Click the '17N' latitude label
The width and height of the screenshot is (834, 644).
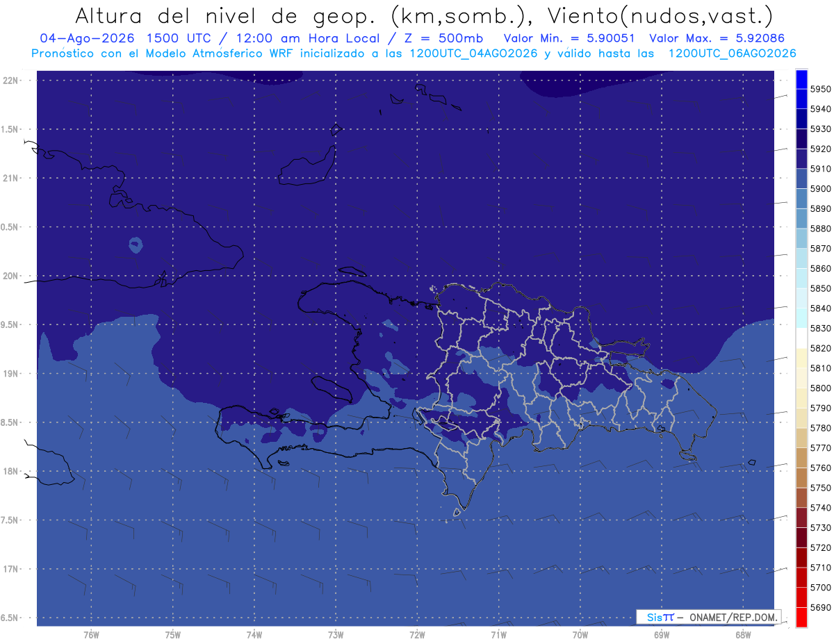(12, 570)
